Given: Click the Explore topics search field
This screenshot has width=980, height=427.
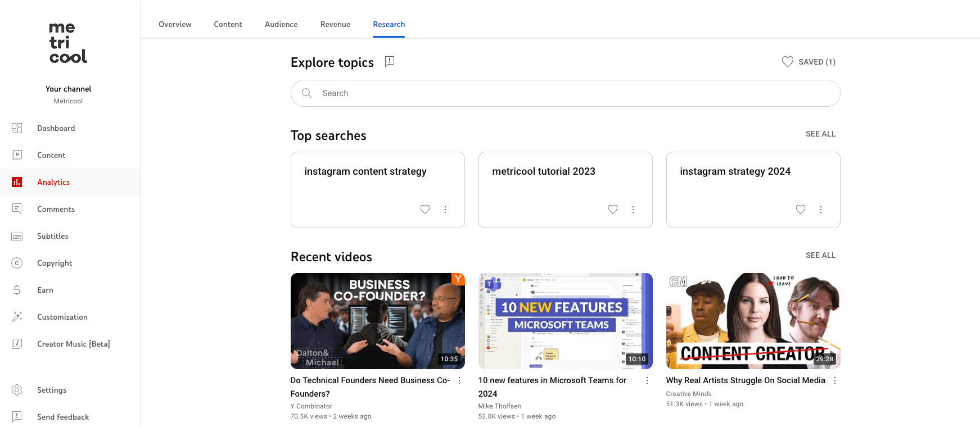Looking at the screenshot, I should coord(565,93).
